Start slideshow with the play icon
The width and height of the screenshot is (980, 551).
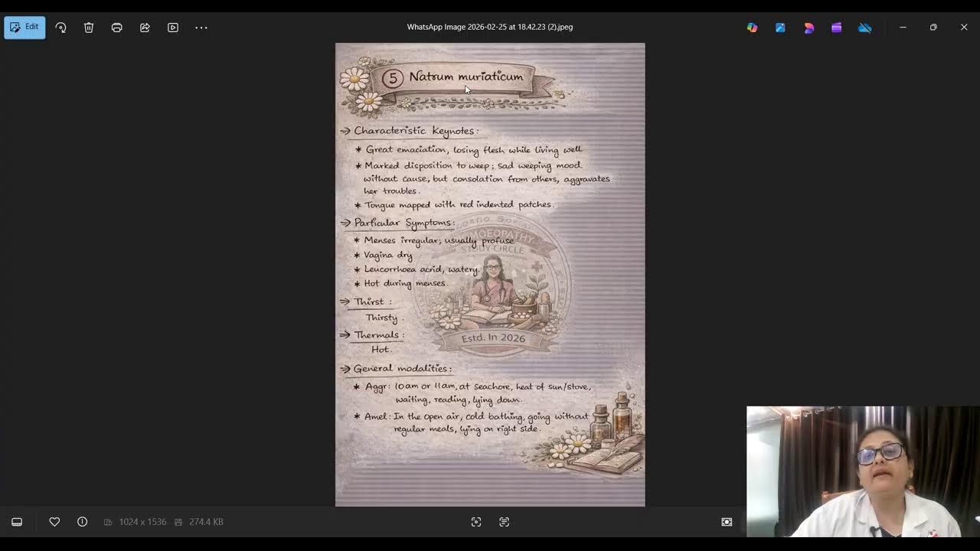point(173,28)
